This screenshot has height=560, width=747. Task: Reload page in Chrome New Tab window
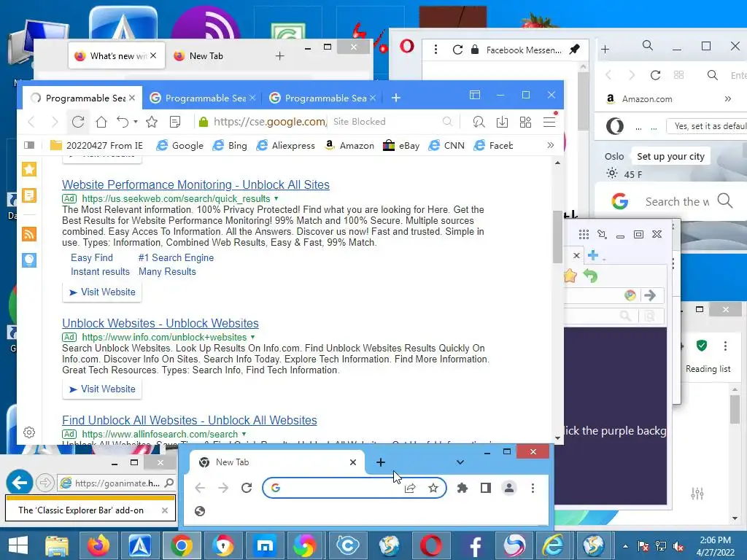(247, 488)
